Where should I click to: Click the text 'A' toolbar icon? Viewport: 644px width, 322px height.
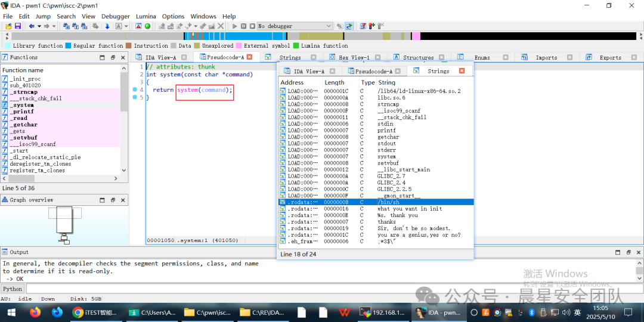tap(119, 26)
